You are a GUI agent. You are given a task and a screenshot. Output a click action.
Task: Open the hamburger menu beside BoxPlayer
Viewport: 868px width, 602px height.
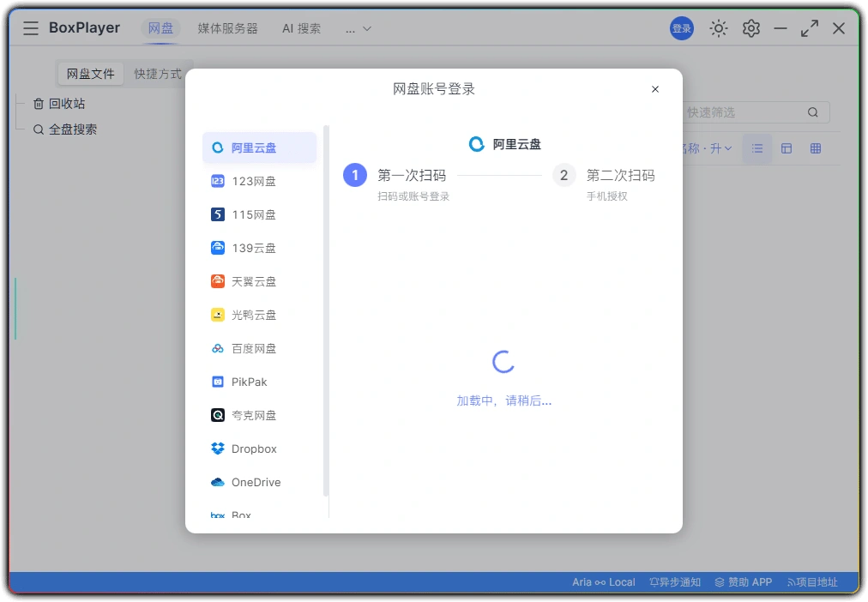click(31, 28)
